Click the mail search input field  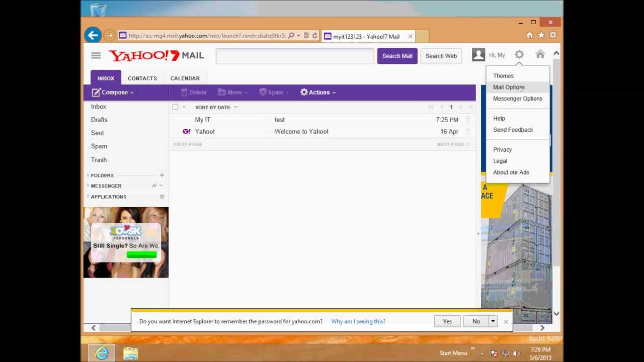click(x=295, y=56)
